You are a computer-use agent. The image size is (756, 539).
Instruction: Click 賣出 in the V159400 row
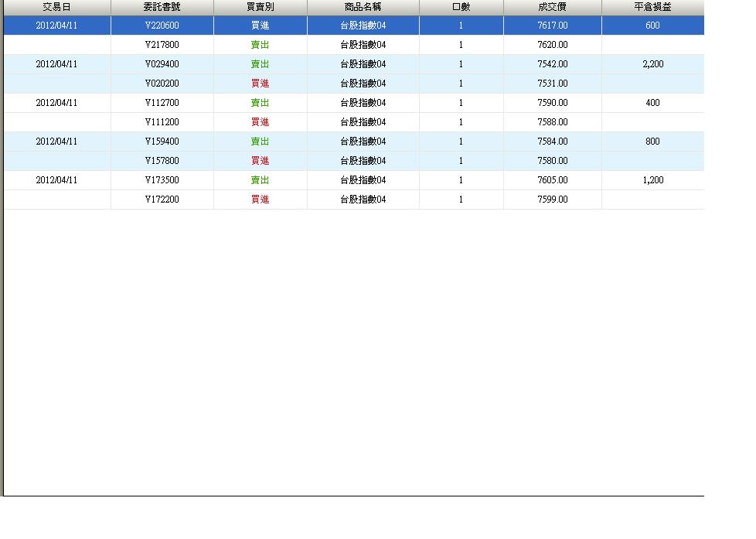pos(261,142)
